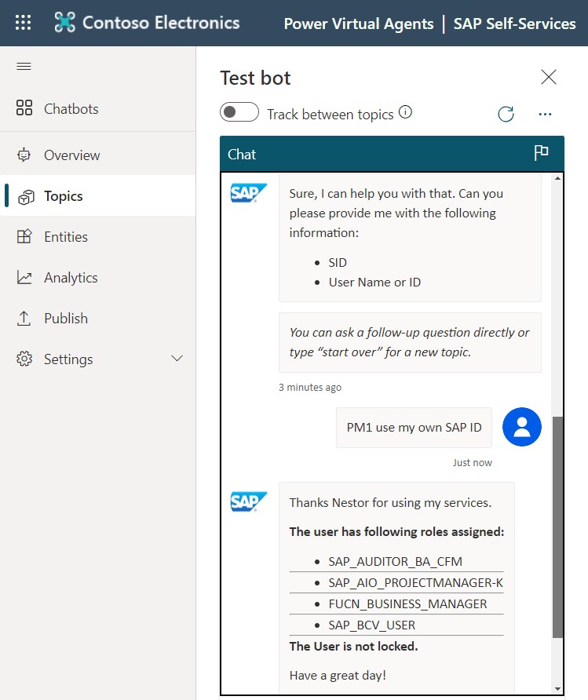Click SAP logo beside 'Sure, I can help'
This screenshot has width=588, height=700.
tap(248, 193)
